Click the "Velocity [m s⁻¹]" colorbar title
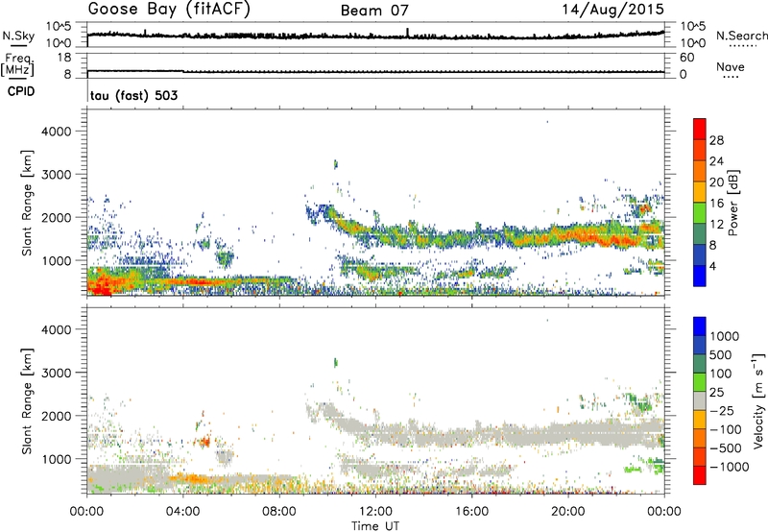The height and width of the screenshot is (532, 768). pos(759,400)
